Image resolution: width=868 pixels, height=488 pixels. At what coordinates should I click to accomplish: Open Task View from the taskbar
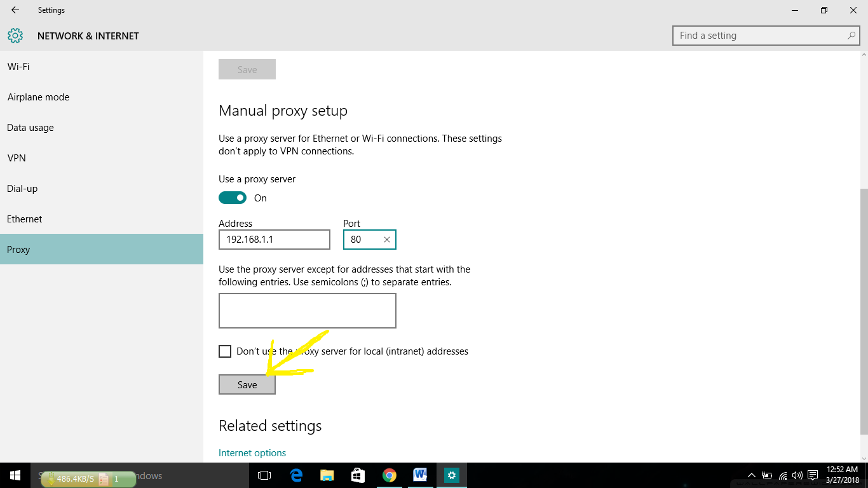(264, 475)
